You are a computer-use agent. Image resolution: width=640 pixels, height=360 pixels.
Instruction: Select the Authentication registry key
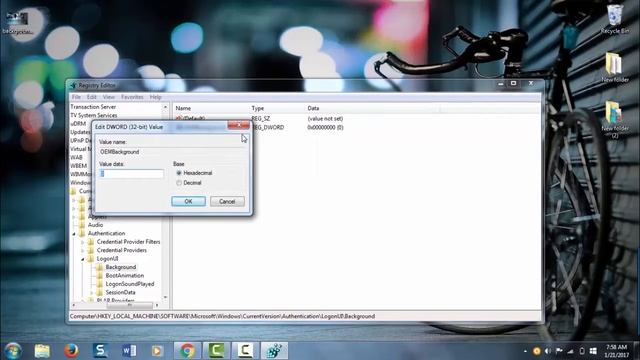(107, 233)
